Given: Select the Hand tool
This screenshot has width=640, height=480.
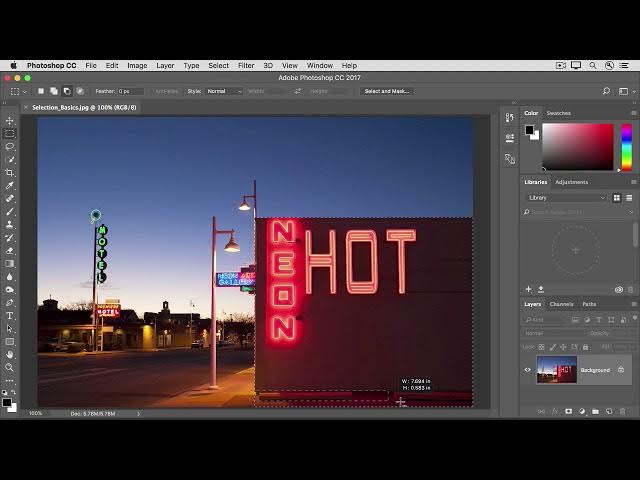Looking at the screenshot, I should (x=10, y=355).
